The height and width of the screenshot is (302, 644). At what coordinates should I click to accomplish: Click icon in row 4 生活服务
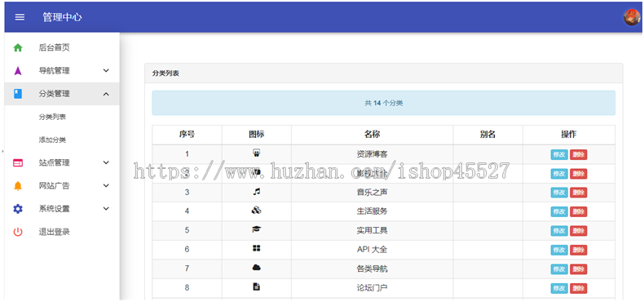256,211
